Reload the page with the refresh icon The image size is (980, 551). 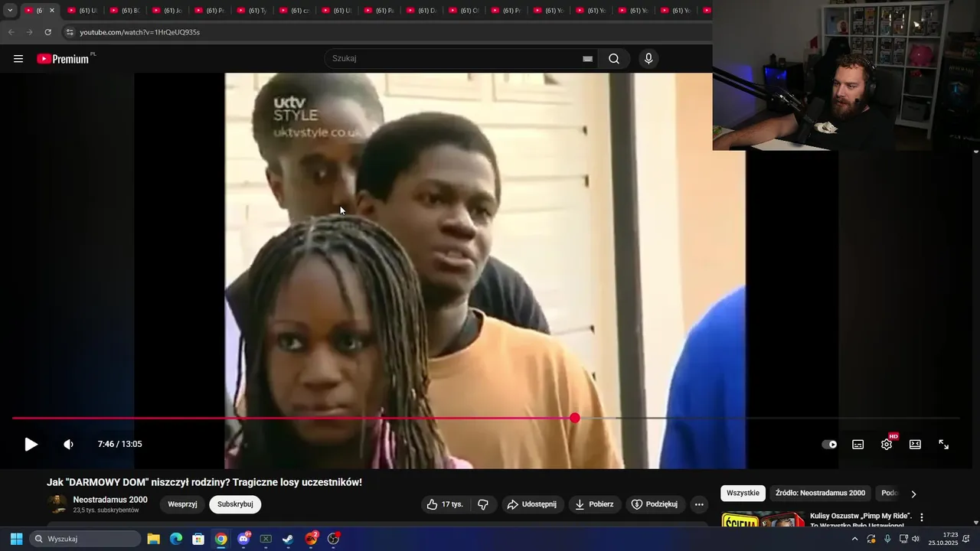click(x=47, y=32)
